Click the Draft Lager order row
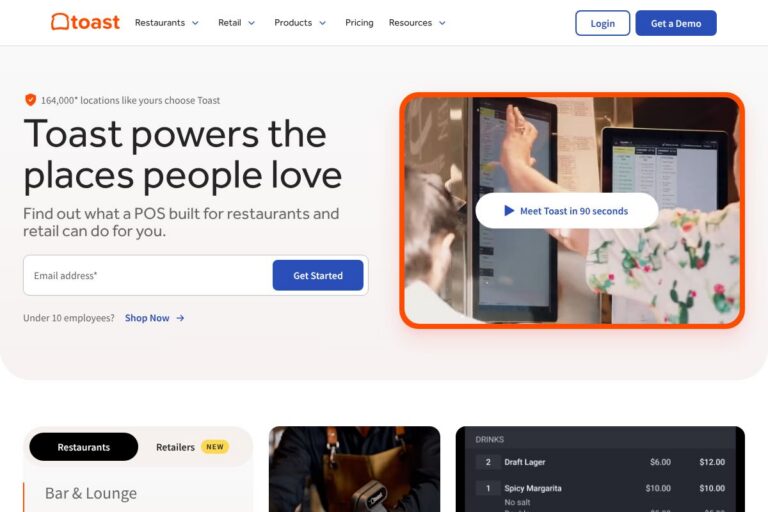Image resolution: width=768 pixels, height=512 pixels. (600, 462)
